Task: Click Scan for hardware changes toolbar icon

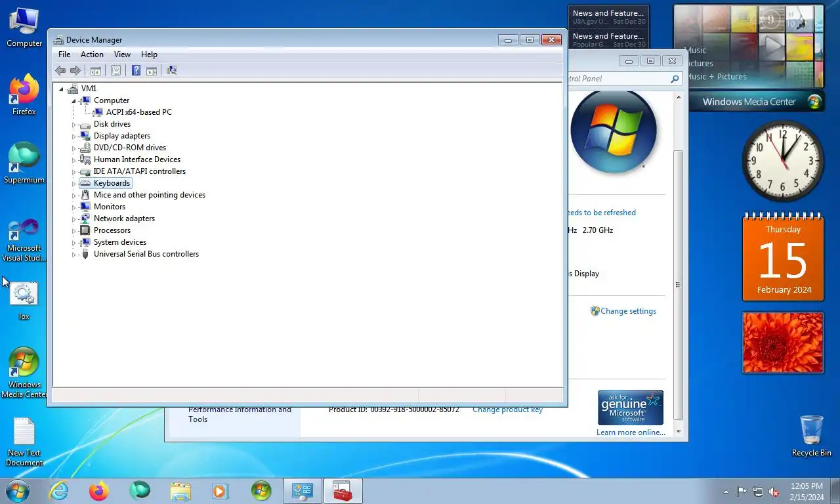Action: coord(172,70)
